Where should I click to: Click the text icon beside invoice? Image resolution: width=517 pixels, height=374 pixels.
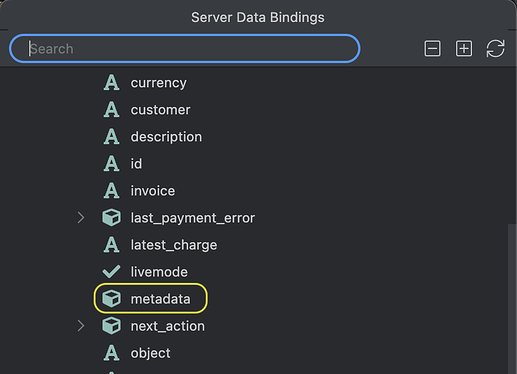[x=111, y=191]
